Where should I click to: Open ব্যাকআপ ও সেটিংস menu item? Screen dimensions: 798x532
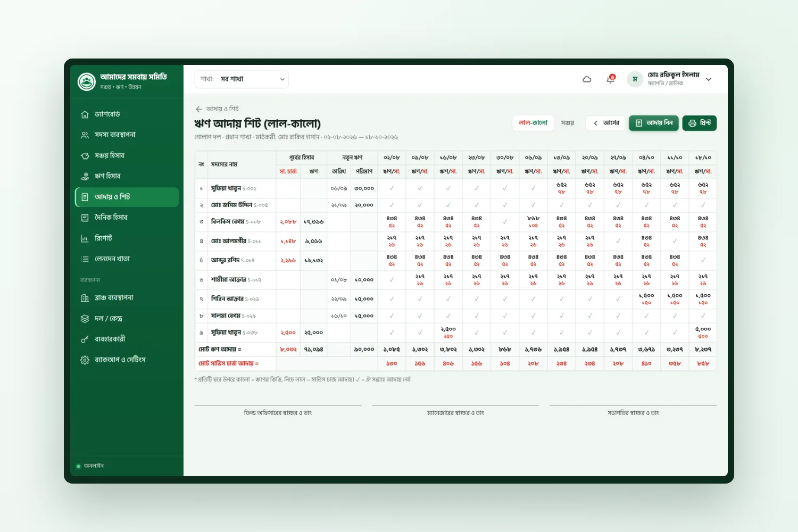127,360
